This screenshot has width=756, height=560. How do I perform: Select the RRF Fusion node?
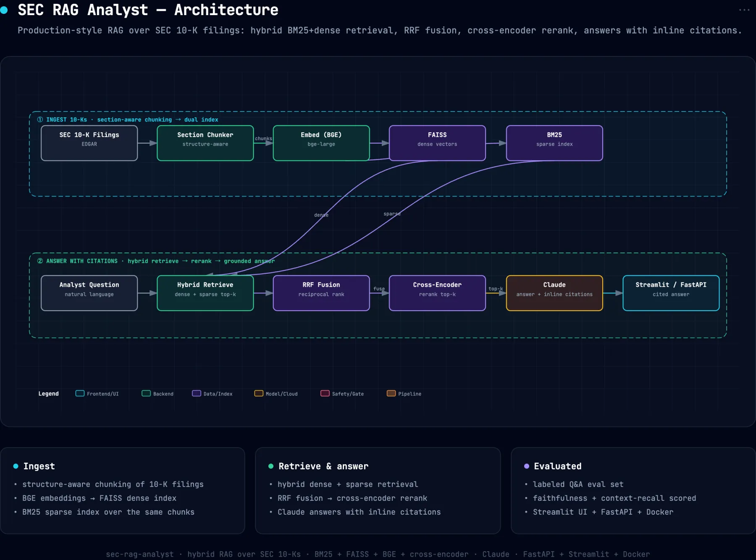321,293
